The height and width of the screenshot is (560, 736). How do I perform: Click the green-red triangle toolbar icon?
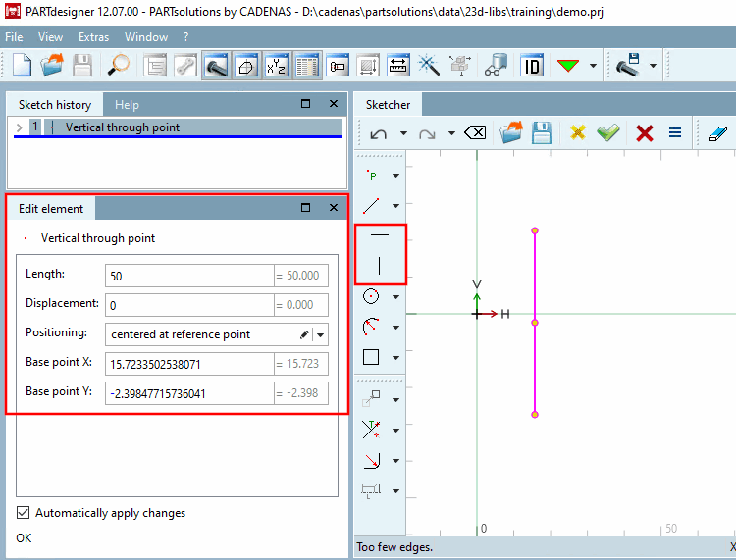tap(568, 65)
